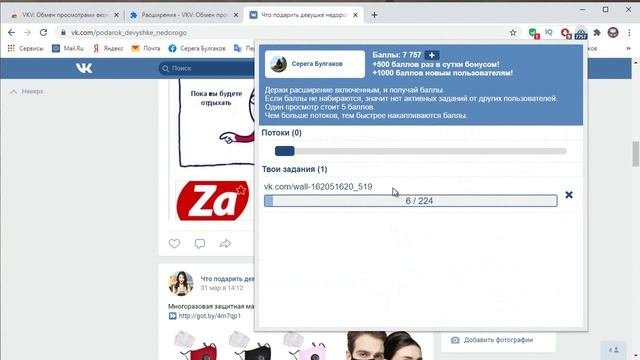
Task: Adjust the Потоки slider handle
Action: click(284, 151)
